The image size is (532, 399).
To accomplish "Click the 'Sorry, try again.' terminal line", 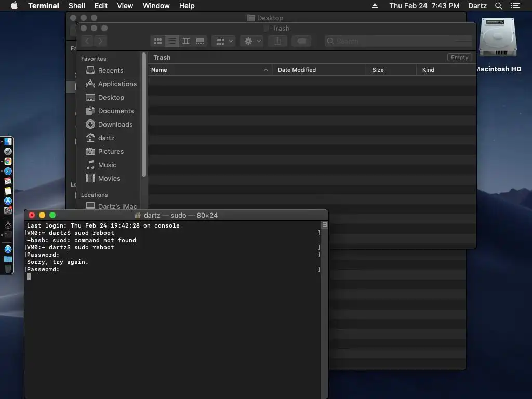I will click(x=58, y=262).
